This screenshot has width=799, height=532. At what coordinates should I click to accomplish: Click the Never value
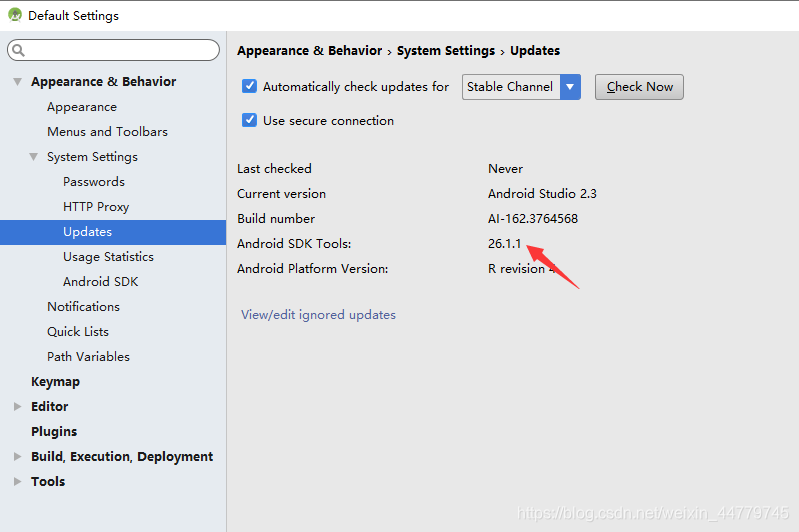tap(505, 169)
